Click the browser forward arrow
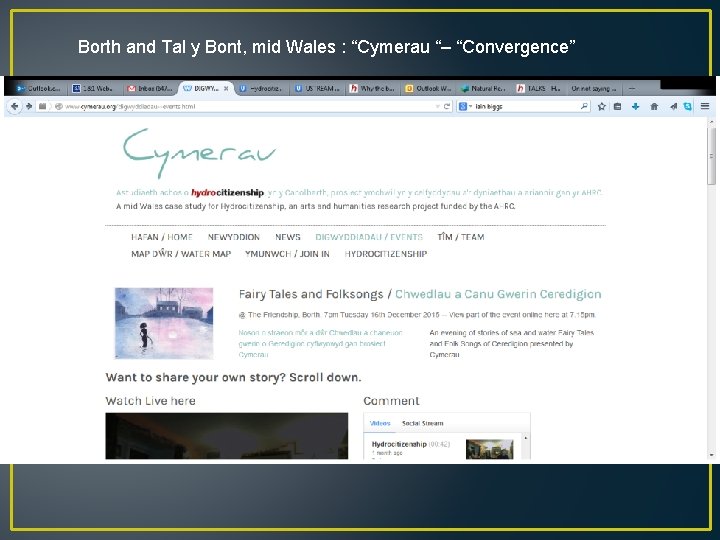Screen dimensions: 720x540 (29, 106)
